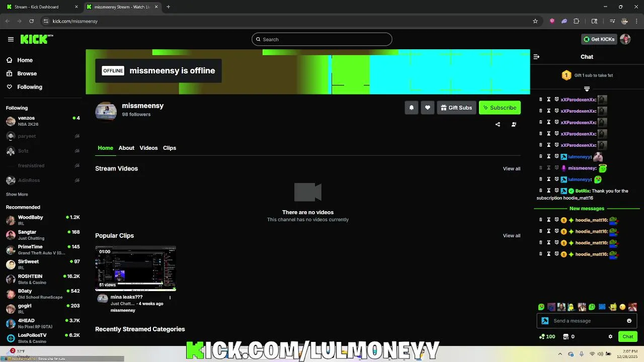Click the green Chat send button

[628, 336]
